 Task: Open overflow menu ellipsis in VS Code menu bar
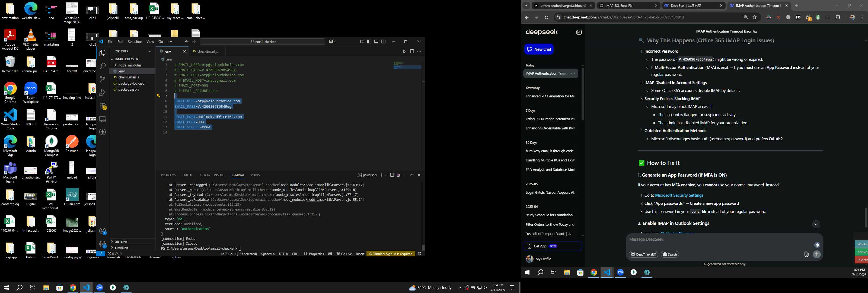pyautogui.click(x=170, y=42)
